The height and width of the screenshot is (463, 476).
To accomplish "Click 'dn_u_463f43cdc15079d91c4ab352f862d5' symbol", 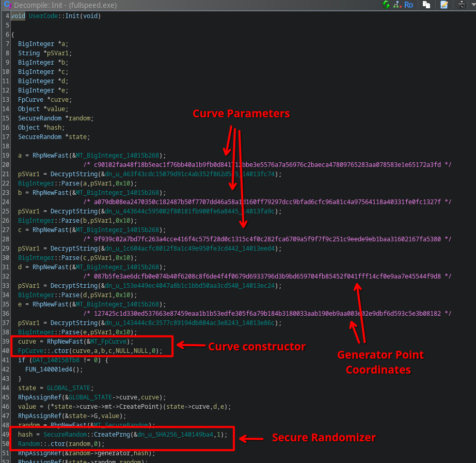I will 190,174.
